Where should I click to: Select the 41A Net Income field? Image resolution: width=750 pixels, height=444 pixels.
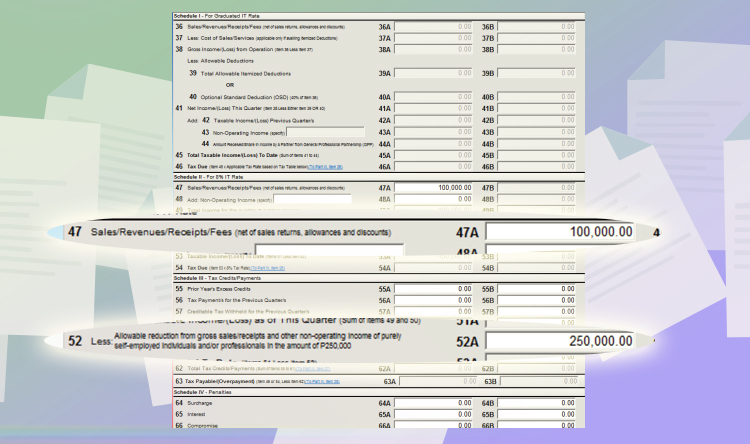tap(433, 109)
